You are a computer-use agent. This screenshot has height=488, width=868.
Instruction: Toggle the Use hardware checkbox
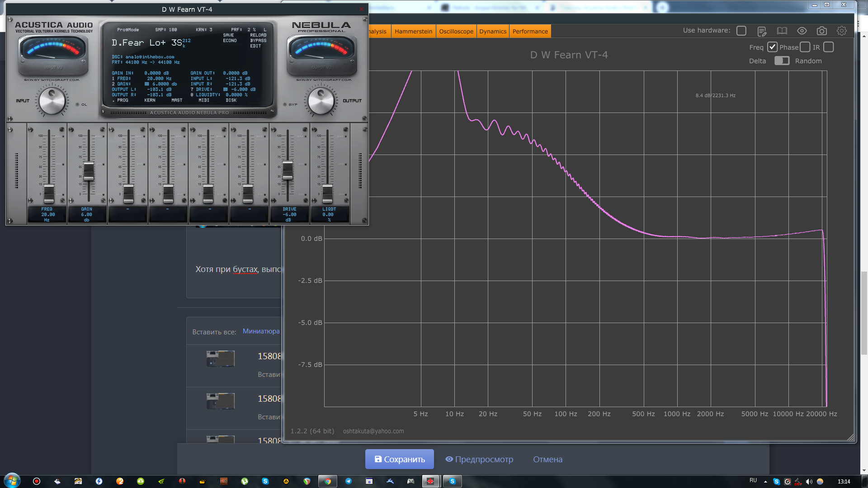pos(741,31)
